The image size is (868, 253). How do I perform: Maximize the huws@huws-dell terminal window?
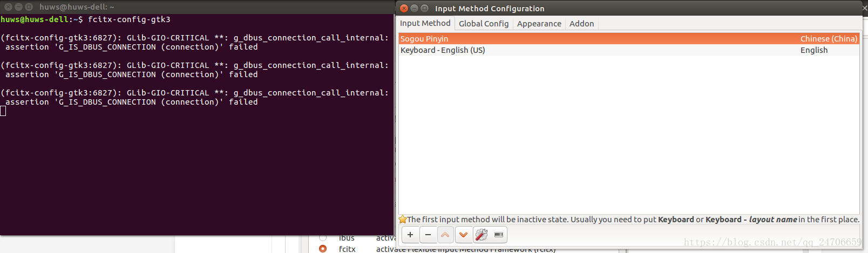29,7
